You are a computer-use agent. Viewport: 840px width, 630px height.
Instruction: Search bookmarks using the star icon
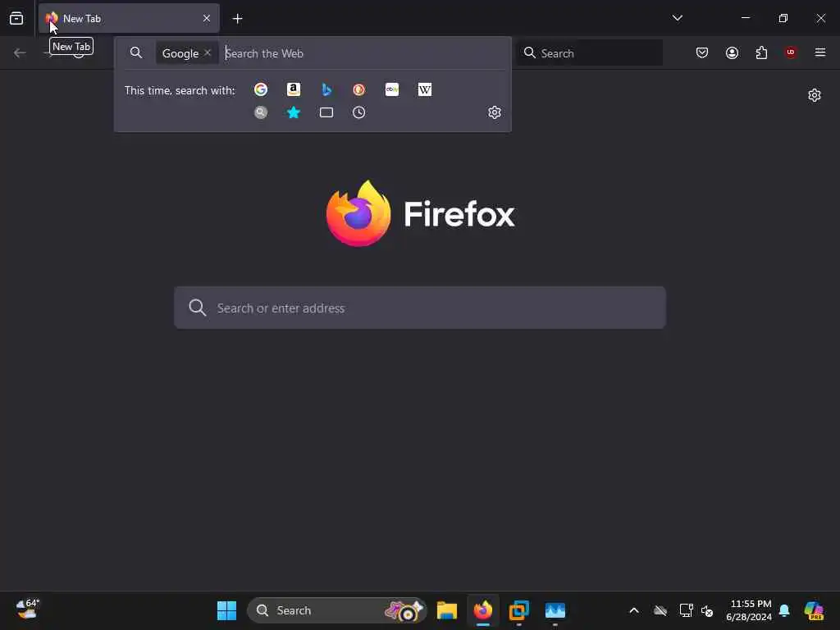tap(294, 112)
